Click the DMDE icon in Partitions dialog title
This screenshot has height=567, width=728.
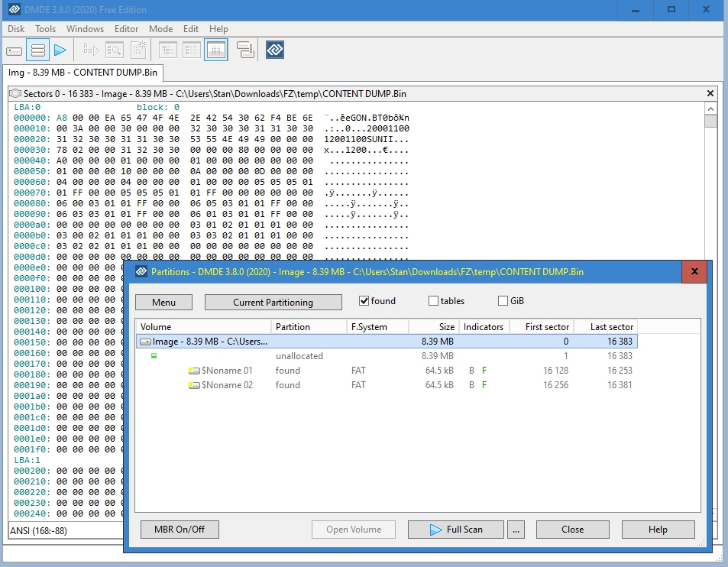point(141,272)
